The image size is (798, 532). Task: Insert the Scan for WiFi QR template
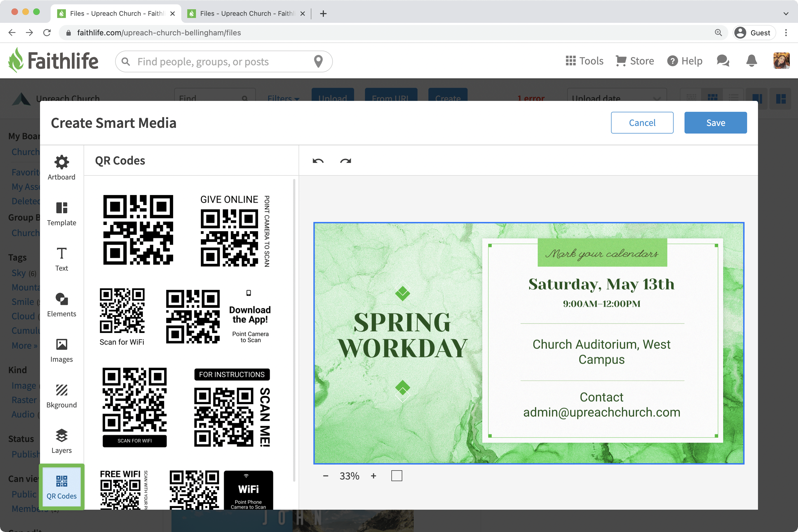122,317
